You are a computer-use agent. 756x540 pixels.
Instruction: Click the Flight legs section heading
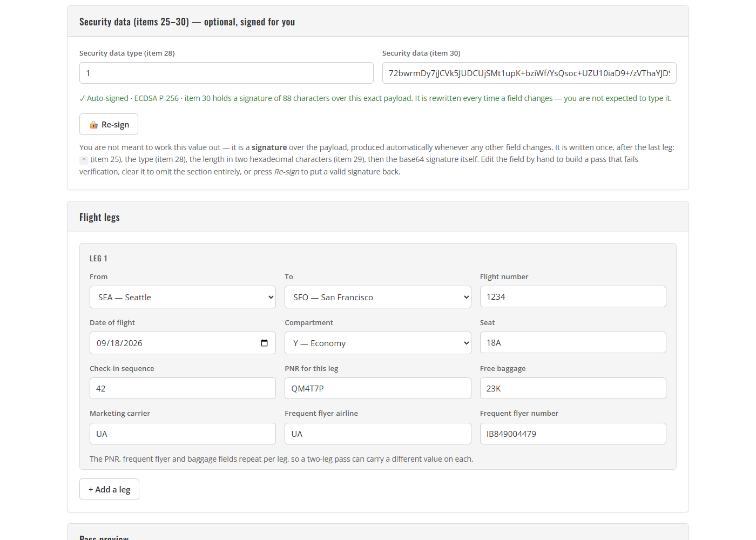99,217
